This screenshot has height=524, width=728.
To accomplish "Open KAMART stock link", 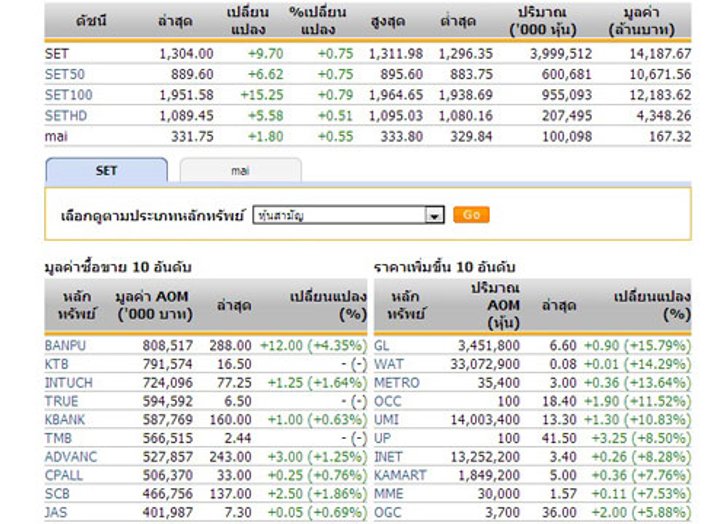I will click(x=400, y=476).
